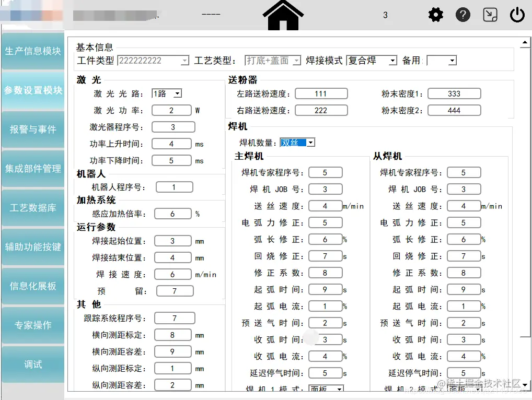This screenshot has height=400, width=532.
Task: Click the 激光功率 input field
Action: (172, 110)
